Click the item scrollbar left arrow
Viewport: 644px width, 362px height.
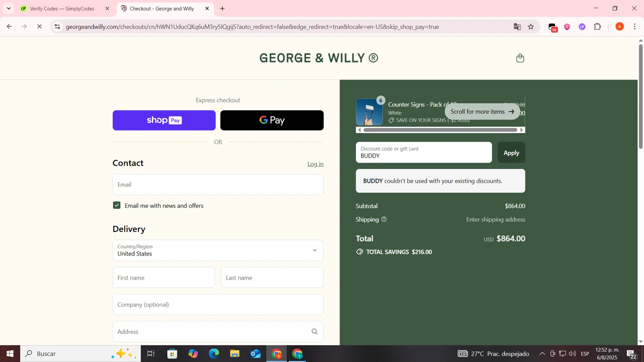click(x=359, y=130)
